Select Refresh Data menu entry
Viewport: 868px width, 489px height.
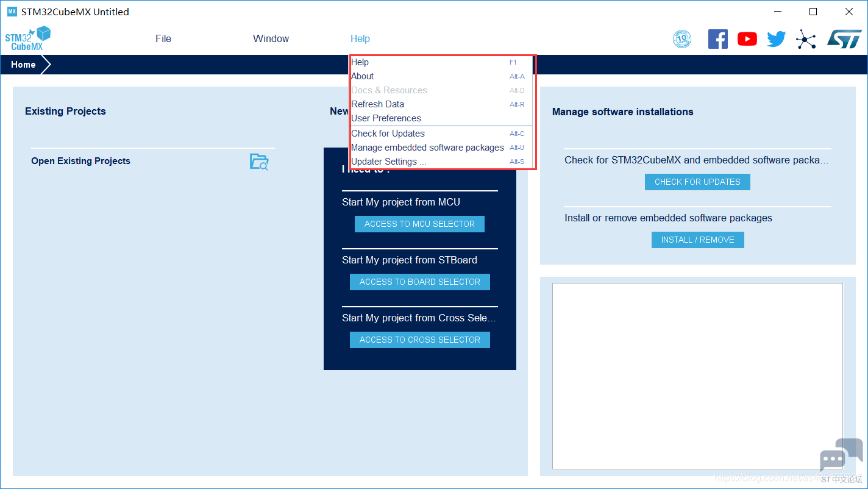click(442, 104)
